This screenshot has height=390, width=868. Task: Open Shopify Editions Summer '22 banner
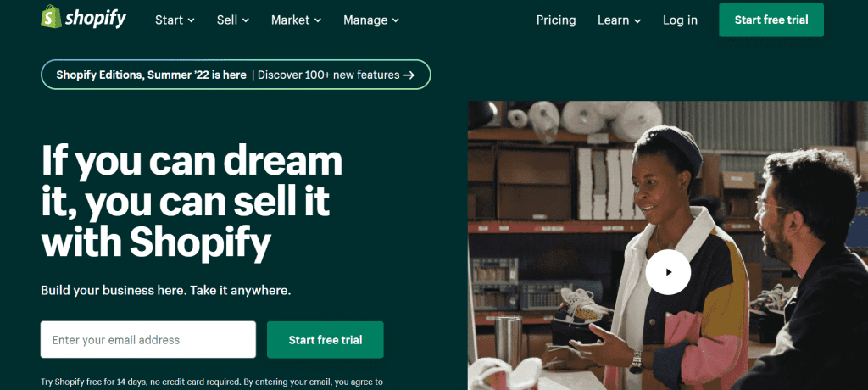[236, 75]
